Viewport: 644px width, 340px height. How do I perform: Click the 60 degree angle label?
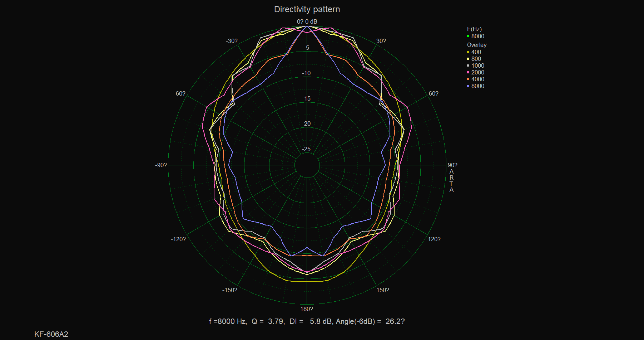[434, 93]
